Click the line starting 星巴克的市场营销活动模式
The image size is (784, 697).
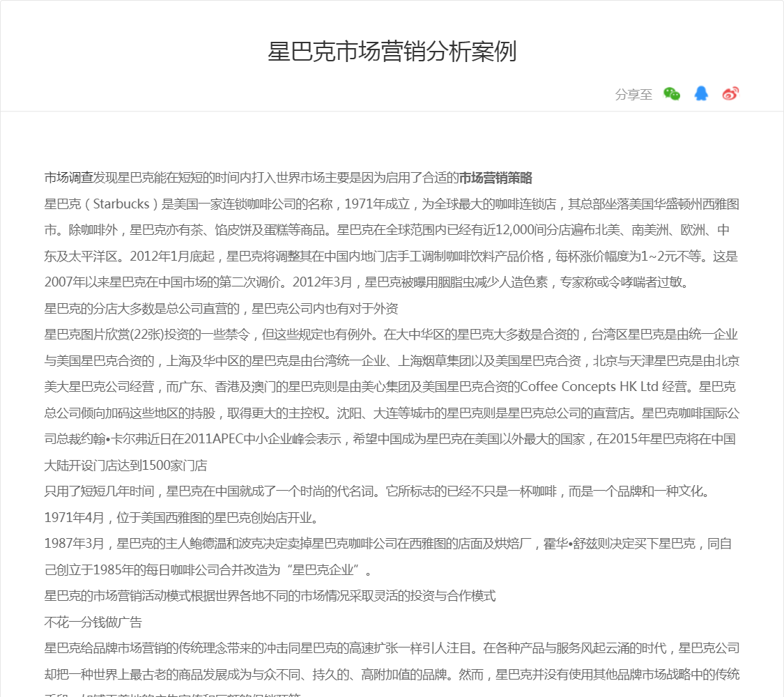[270, 596]
